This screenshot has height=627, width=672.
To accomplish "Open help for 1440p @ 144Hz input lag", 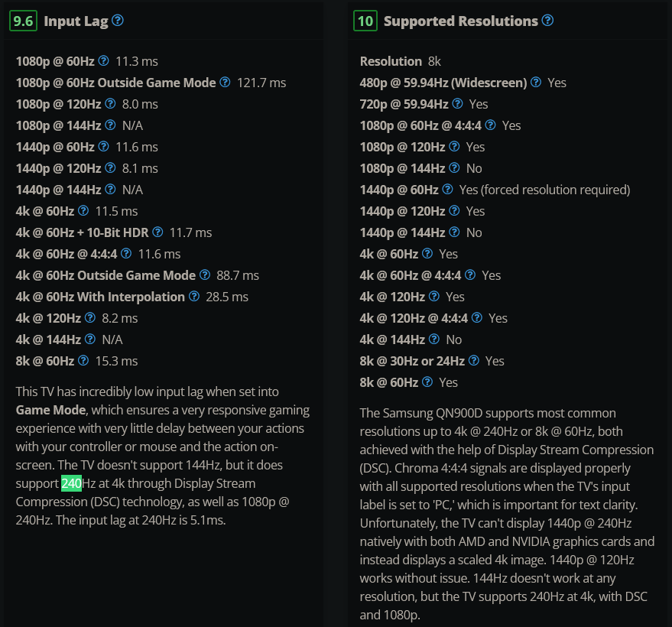I will pyautogui.click(x=110, y=189).
